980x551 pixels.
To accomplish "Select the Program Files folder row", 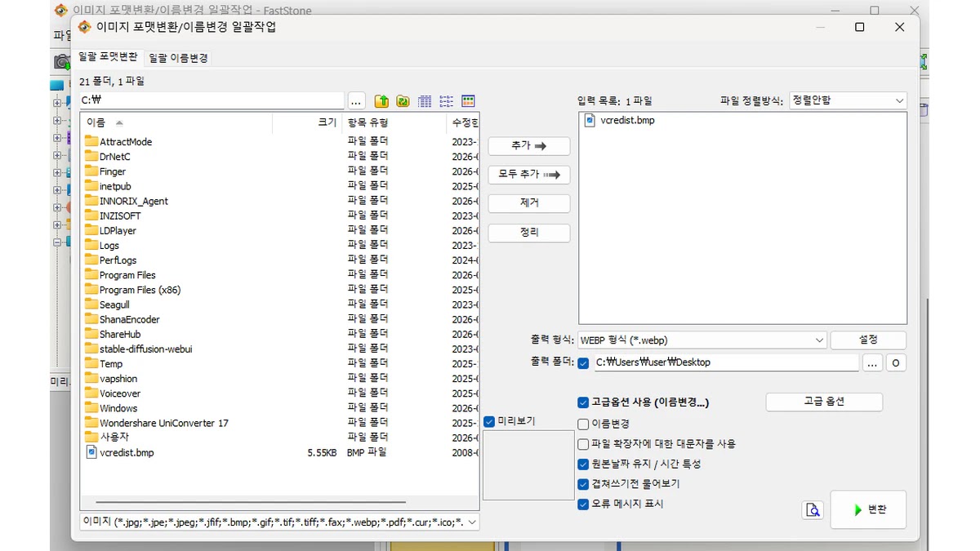I will 279,275.
